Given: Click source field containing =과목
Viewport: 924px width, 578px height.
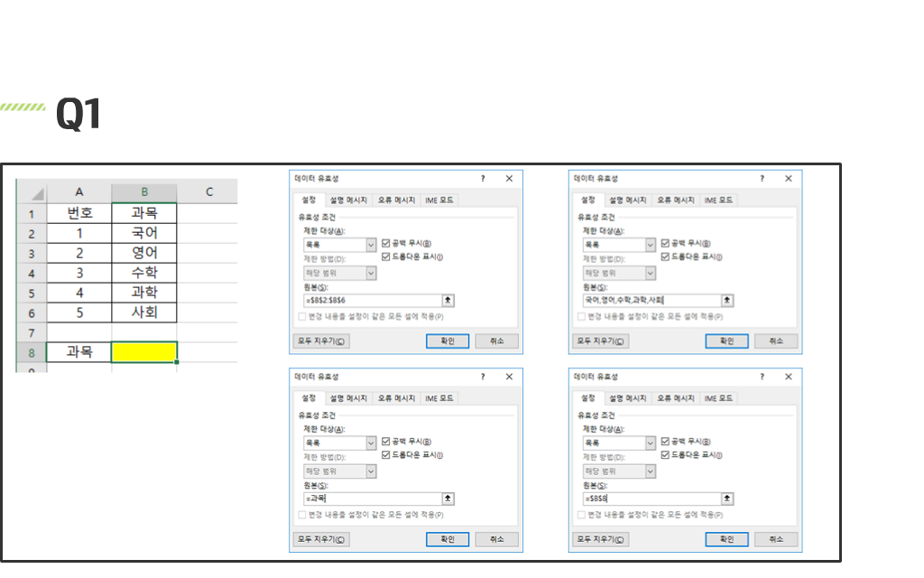Looking at the screenshot, I should click(x=373, y=499).
